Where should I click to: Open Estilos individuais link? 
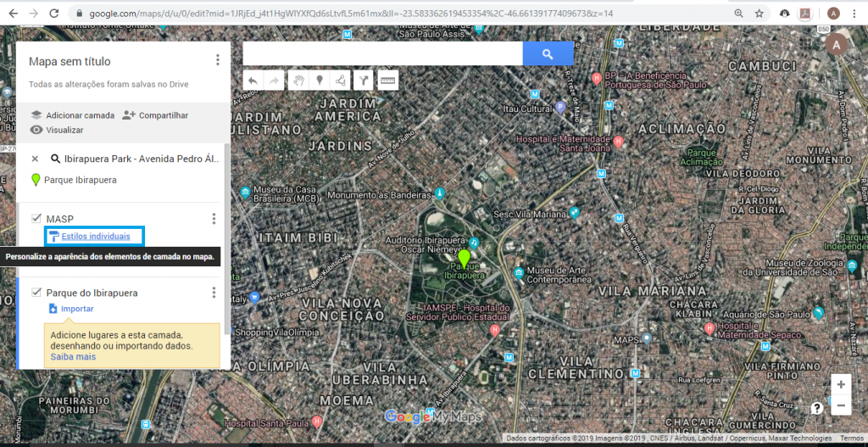tap(96, 237)
